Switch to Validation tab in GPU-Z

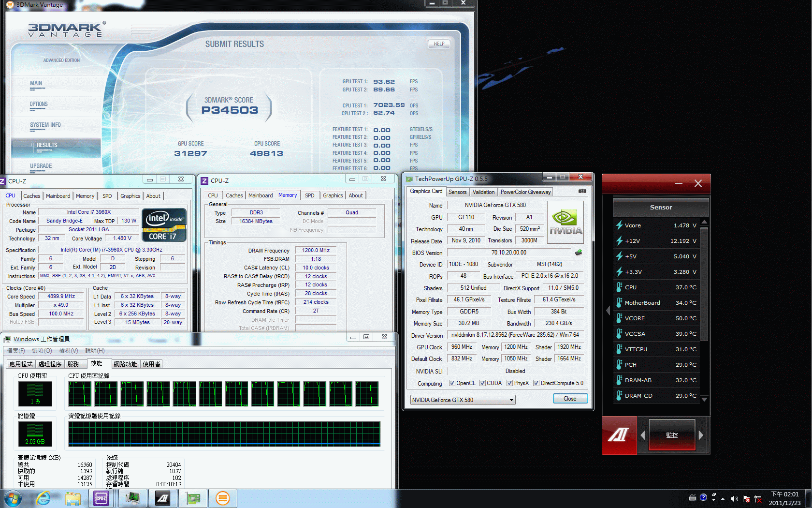coord(483,192)
